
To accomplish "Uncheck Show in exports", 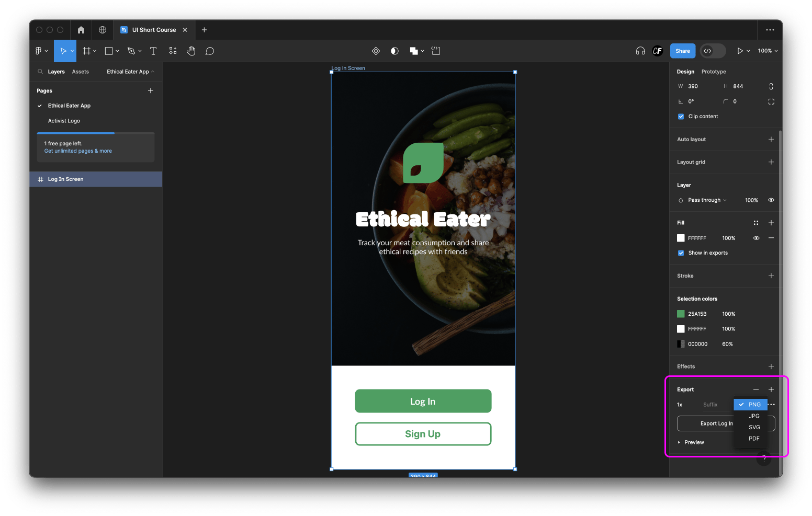I will [x=681, y=253].
